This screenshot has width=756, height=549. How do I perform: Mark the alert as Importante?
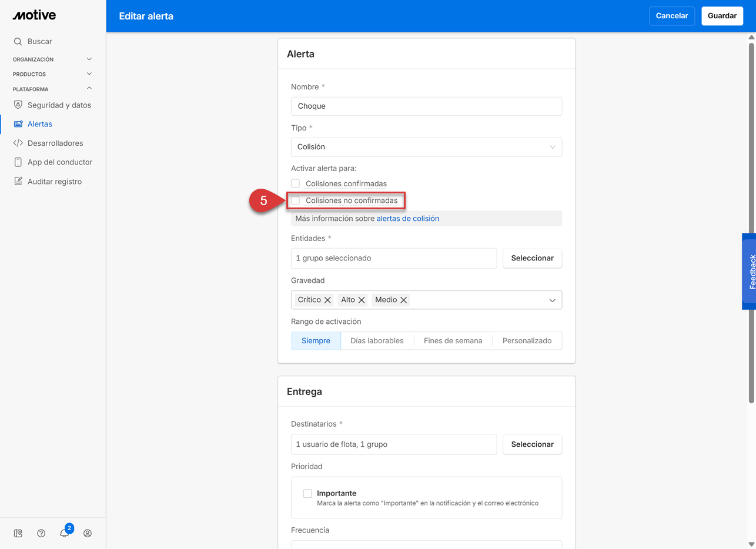(307, 493)
